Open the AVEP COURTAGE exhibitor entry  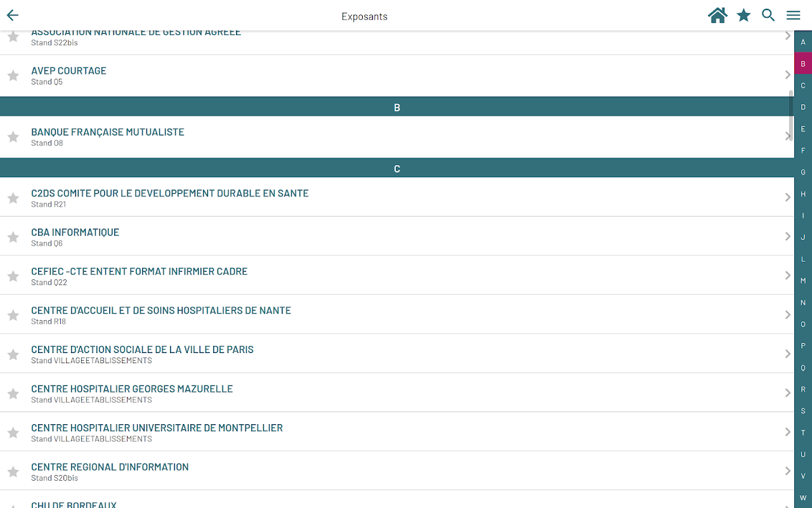click(397, 76)
